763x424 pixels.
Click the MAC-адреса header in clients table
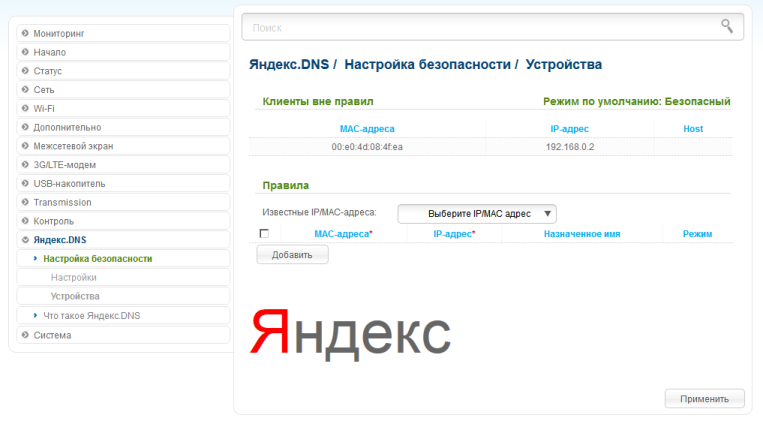pyautogui.click(x=367, y=129)
